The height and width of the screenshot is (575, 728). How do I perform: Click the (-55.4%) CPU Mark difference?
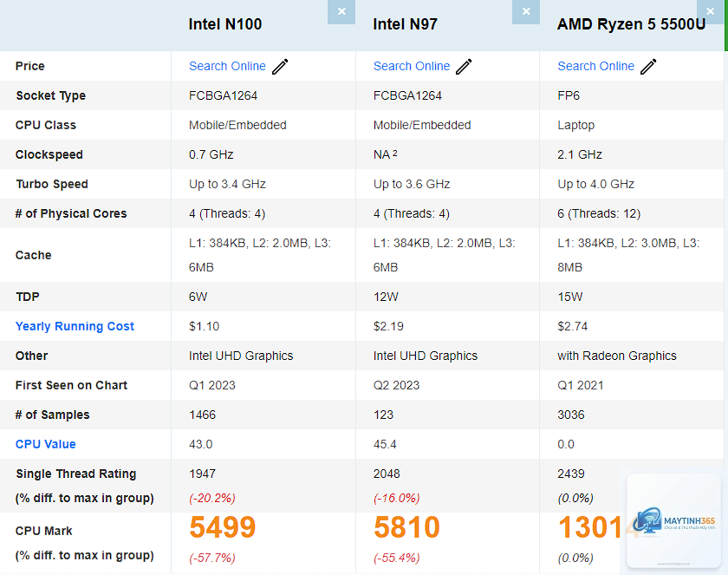(x=397, y=558)
